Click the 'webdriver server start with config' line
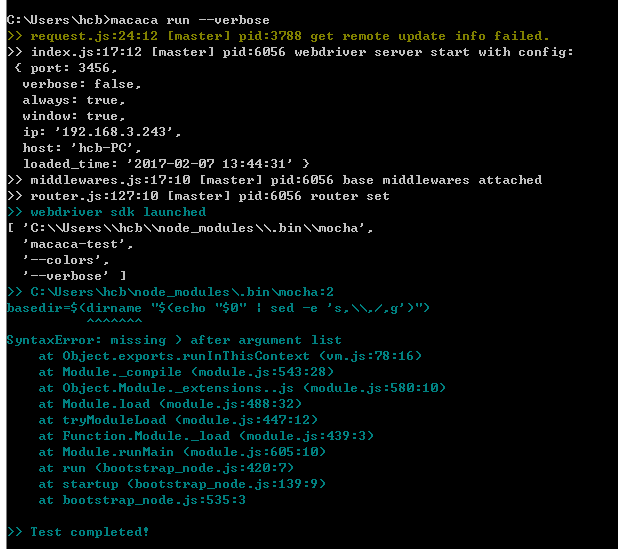 pyautogui.click(x=290, y=52)
